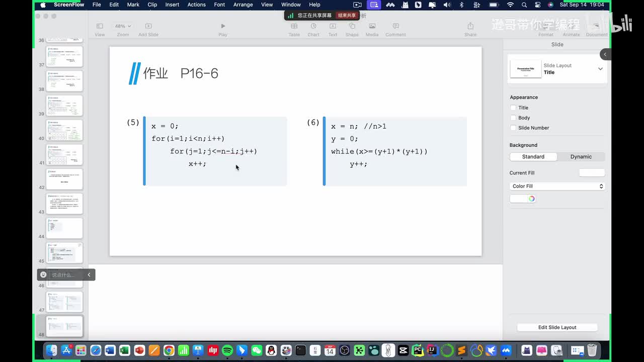The height and width of the screenshot is (362, 644).
Task: Expand the Slide Layout chooser chevron
Action: [x=600, y=69]
